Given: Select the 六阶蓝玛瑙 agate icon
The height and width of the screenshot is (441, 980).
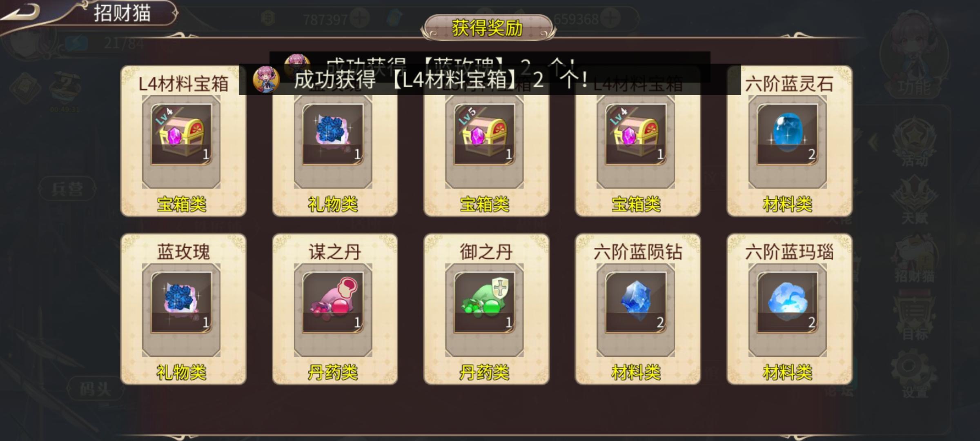Looking at the screenshot, I should tap(788, 303).
